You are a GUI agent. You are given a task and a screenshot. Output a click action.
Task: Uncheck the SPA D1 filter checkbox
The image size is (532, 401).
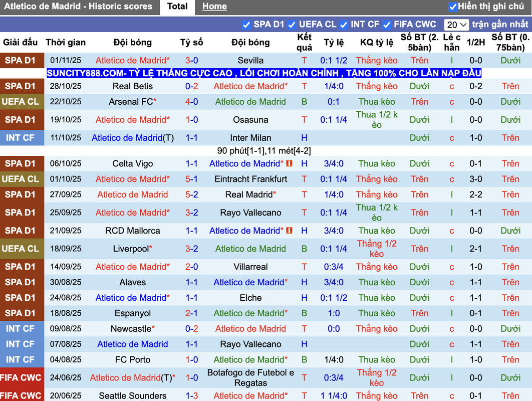pyautogui.click(x=246, y=25)
